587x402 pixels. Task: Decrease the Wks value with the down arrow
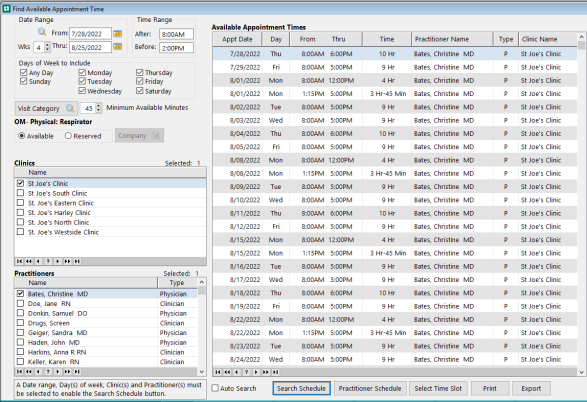point(47,49)
